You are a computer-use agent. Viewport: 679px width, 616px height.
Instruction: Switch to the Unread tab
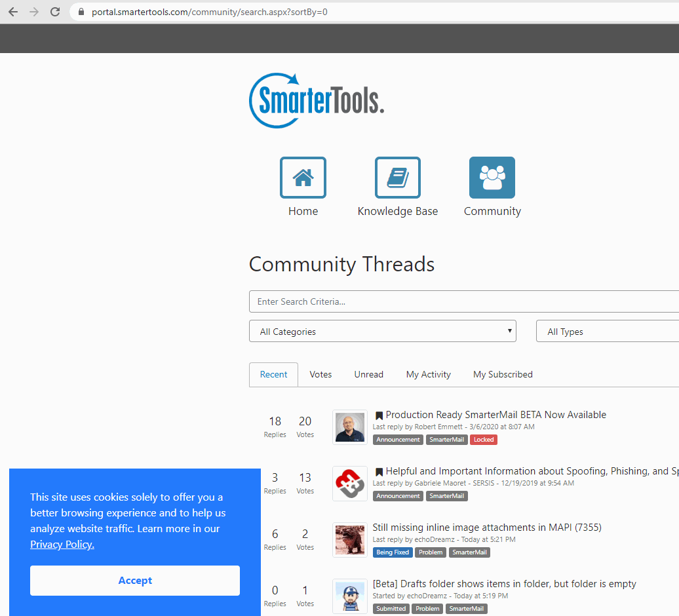tap(368, 374)
